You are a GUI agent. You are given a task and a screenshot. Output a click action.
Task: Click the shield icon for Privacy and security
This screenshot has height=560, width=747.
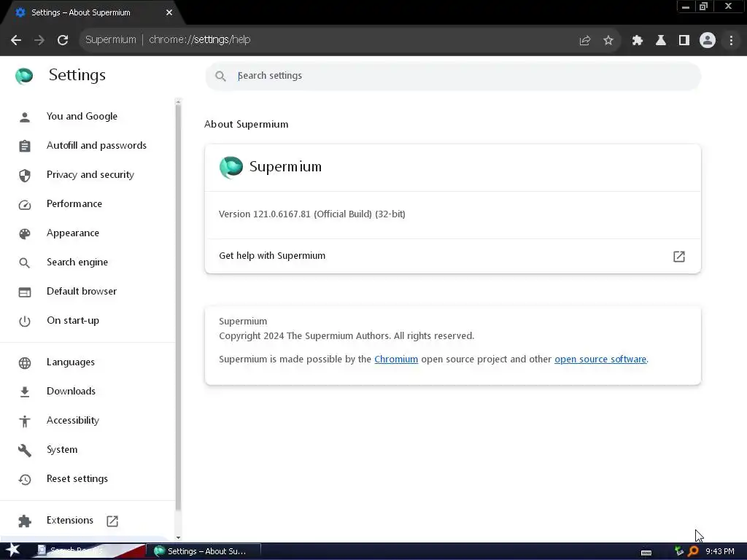click(x=24, y=175)
